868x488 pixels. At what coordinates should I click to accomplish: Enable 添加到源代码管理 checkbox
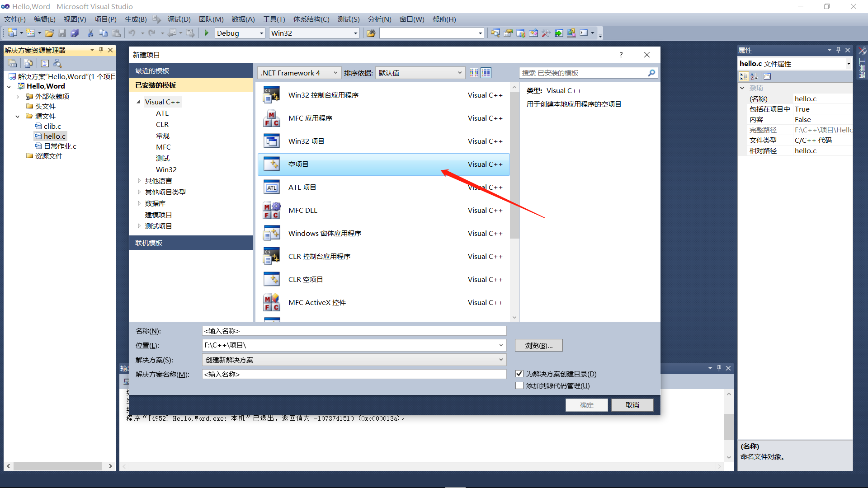pos(519,385)
